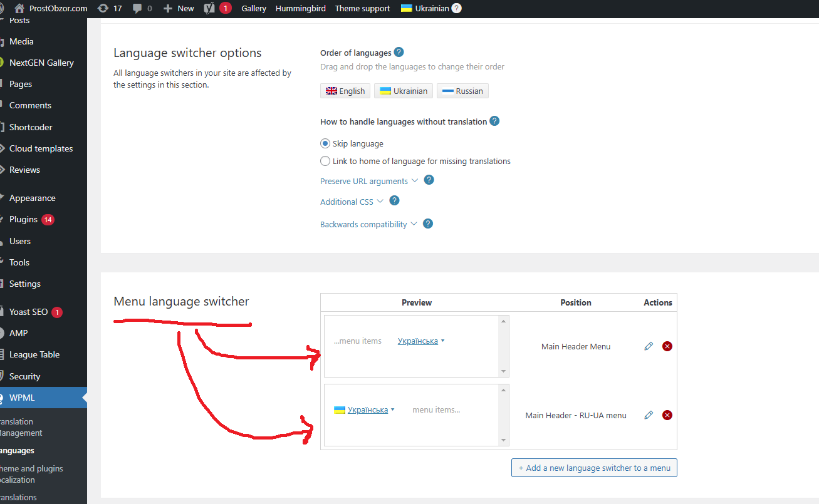This screenshot has width=819, height=504.
Task: Click the second preview's scrollbar down arrow
Action: (x=503, y=440)
